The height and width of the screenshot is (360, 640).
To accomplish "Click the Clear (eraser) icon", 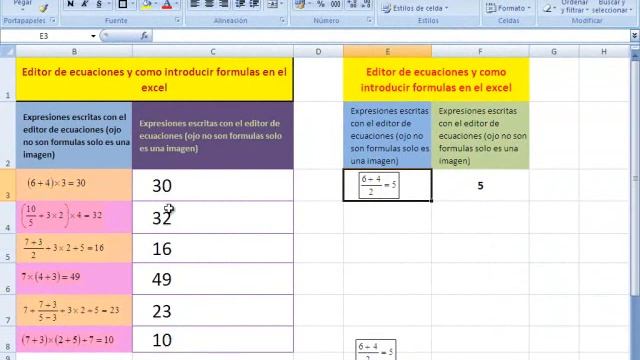I will pyautogui.click(x=548, y=8).
